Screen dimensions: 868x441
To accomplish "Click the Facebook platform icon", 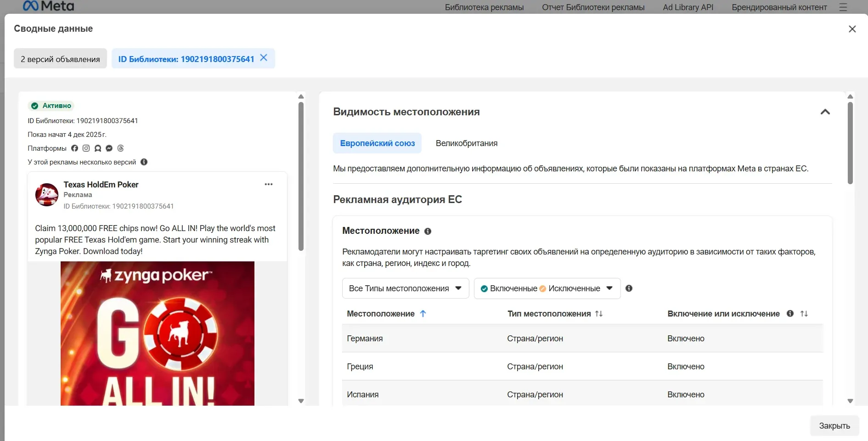I will coord(74,148).
